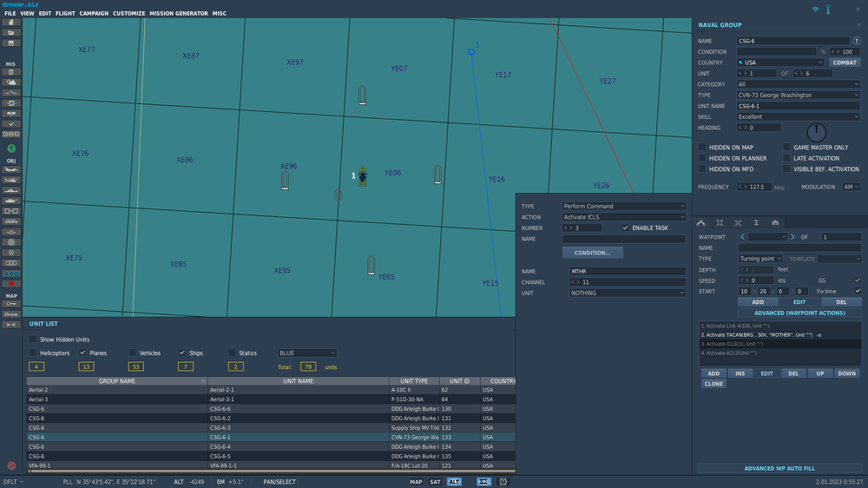Image resolution: width=868 pixels, height=488 pixels.
Task: Open the BLUE coalition filter dropdown
Action: pyautogui.click(x=306, y=353)
